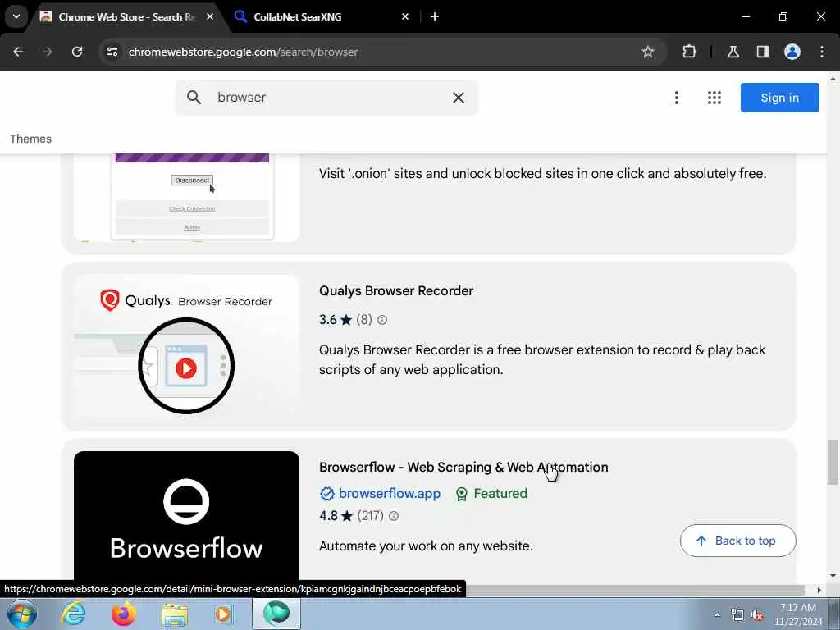Screen dimensions: 840x630
Task: Click the address bar URL
Action: (243, 52)
